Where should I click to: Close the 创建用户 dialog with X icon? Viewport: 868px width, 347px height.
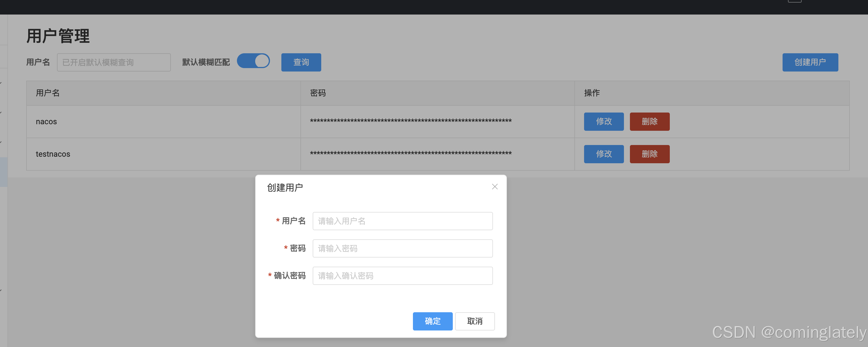point(495,187)
